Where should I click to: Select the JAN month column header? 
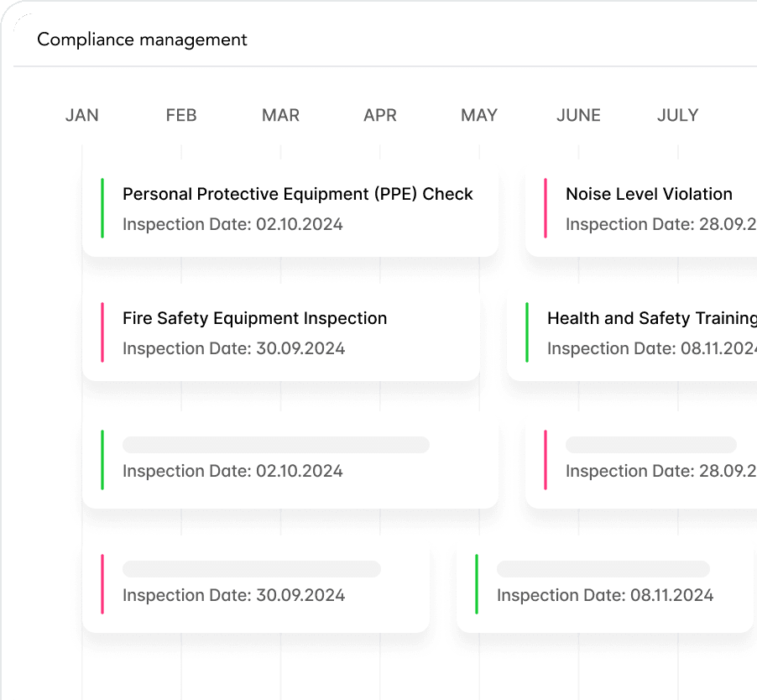coord(82,115)
